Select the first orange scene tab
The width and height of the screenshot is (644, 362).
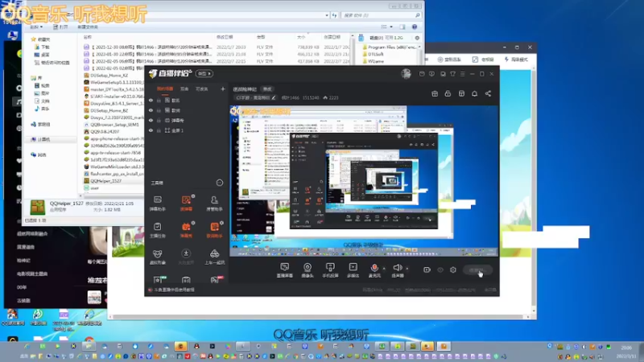(x=165, y=89)
